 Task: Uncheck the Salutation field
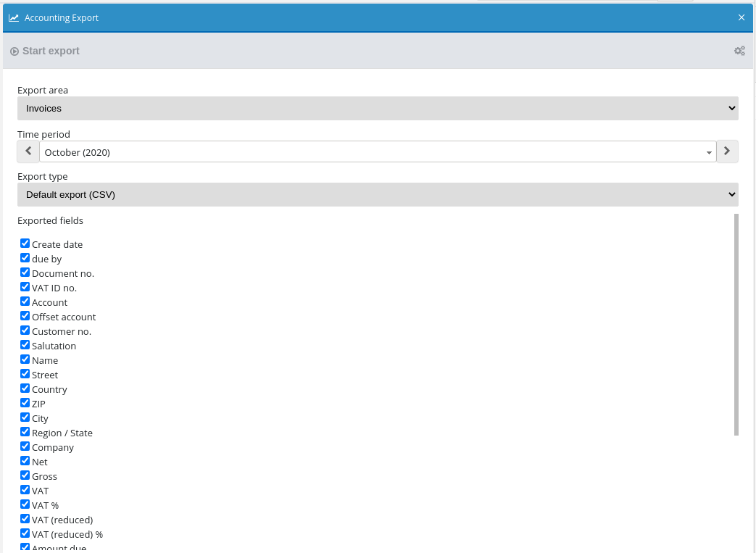click(25, 345)
